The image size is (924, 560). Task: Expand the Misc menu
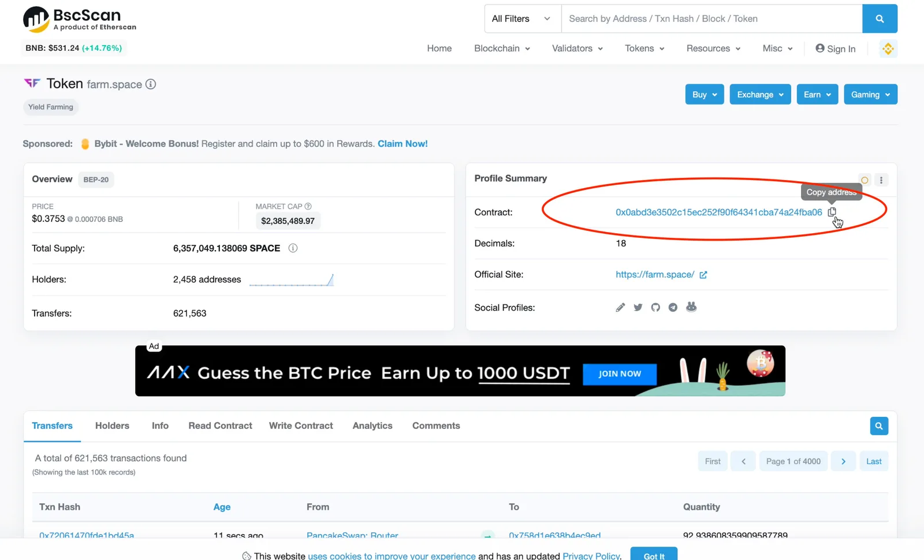point(777,48)
